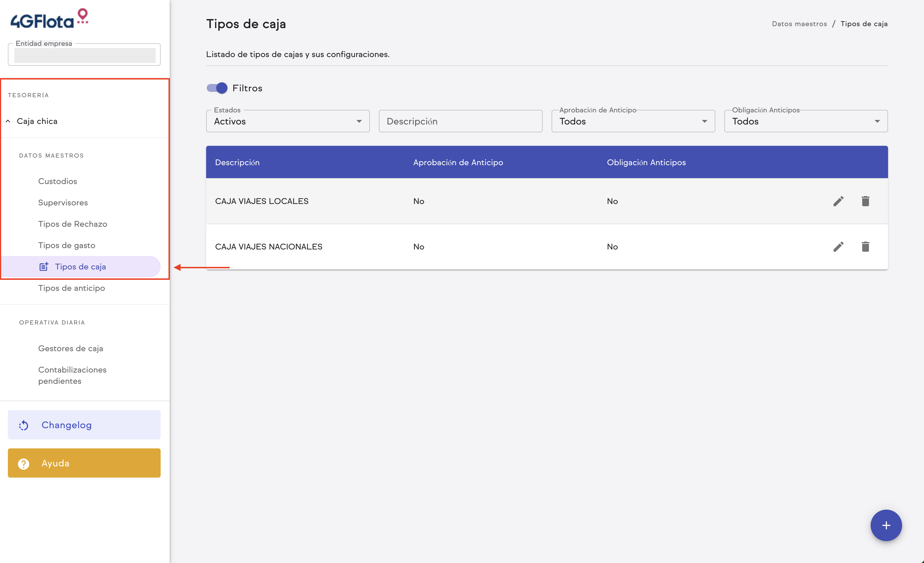Click the Ayuda question mark icon
Image resolution: width=924 pixels, height=563 pixels.
pyautogui.click(x=24, y=464)
